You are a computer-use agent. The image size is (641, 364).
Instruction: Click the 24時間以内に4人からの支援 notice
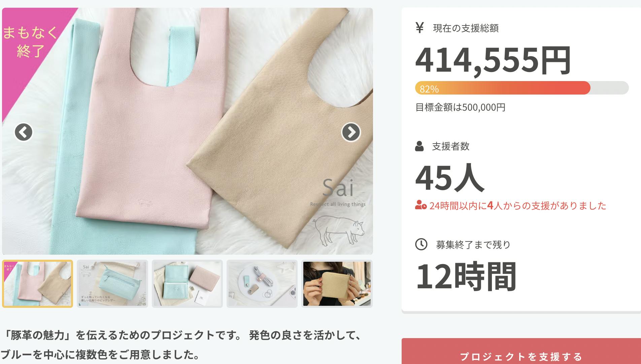point(518,206)
